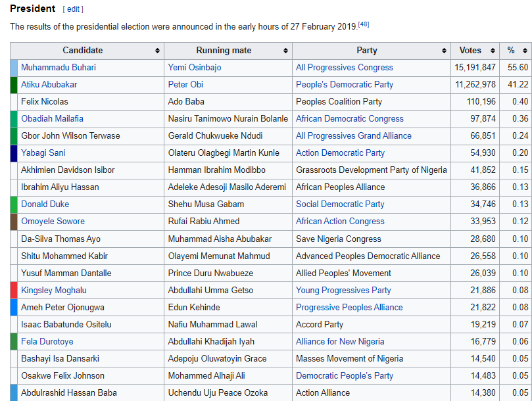This screenshot has width=532, height=401.
Task: Follow the Social Democratic Party link
Action: click(x=340, y=204)
